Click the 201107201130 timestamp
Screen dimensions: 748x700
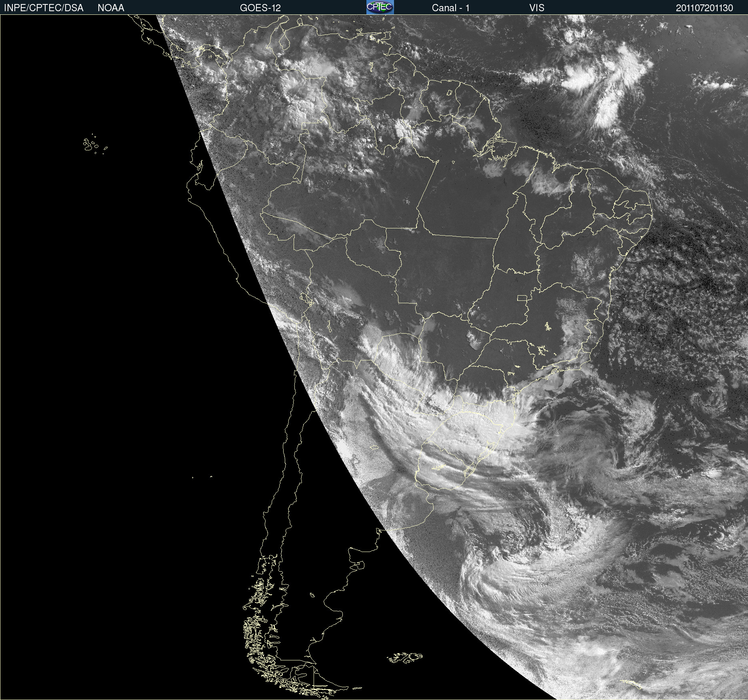[704, 8]
